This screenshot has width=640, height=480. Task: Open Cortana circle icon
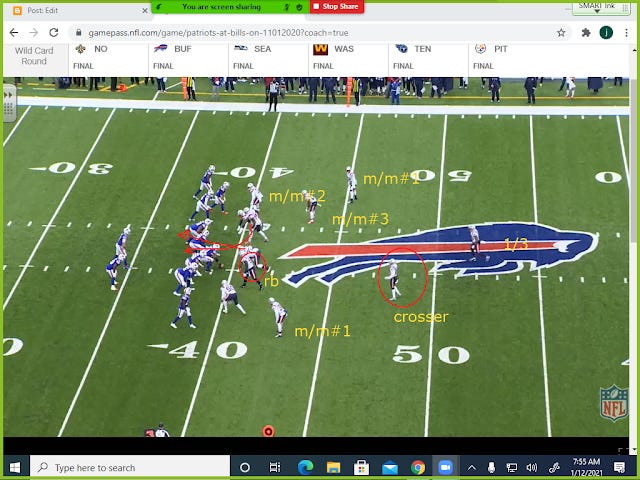pos(245,467)
